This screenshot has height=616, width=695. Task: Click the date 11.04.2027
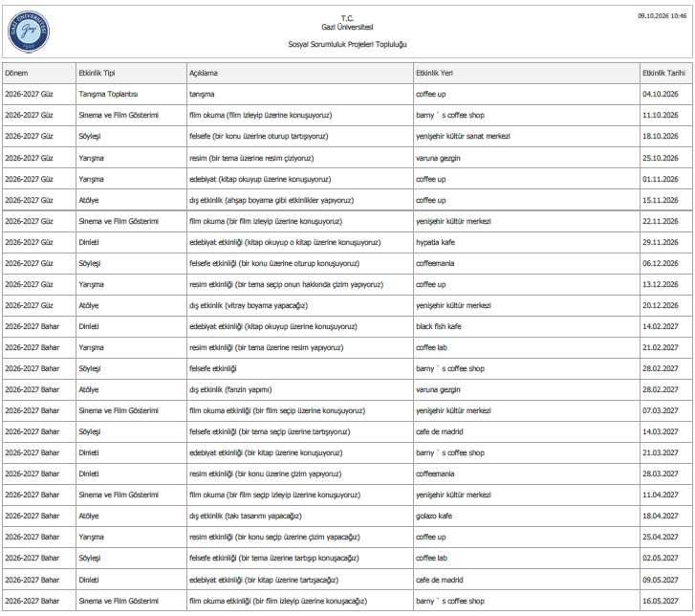(x=660, y=495)
